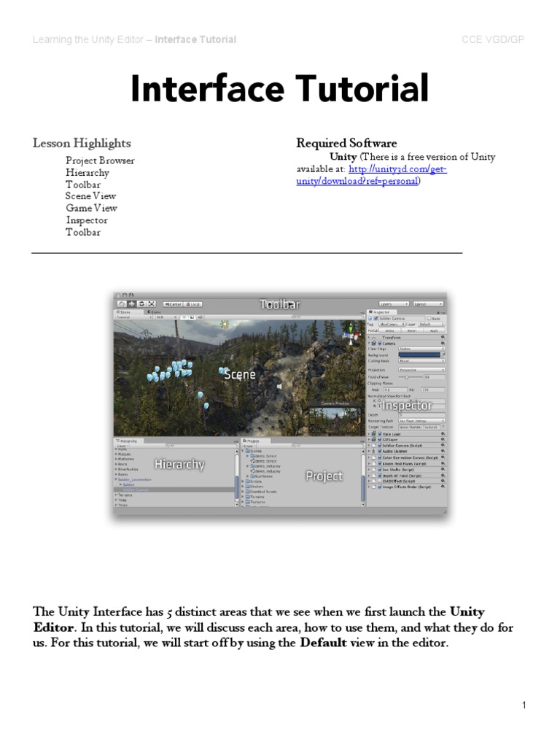
Task: Open the Background color swatch
Action: point(419,355)
